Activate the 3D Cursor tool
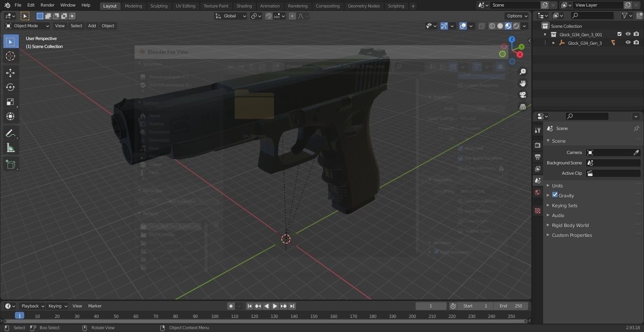644x332 pixels. tap(10, 56)
